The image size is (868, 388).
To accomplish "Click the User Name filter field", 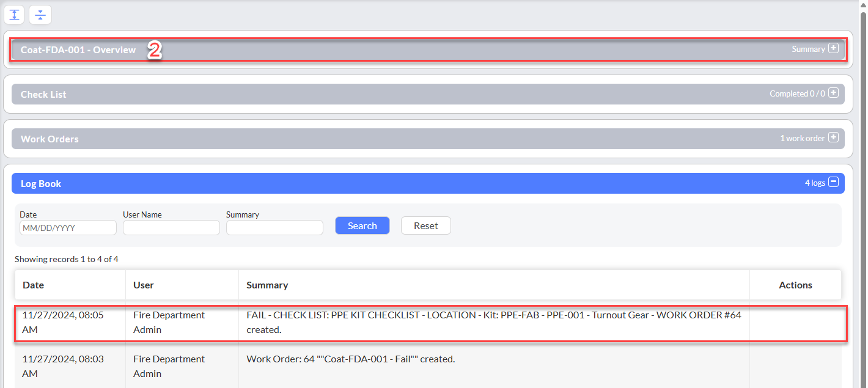I will (x=171, y=227).
